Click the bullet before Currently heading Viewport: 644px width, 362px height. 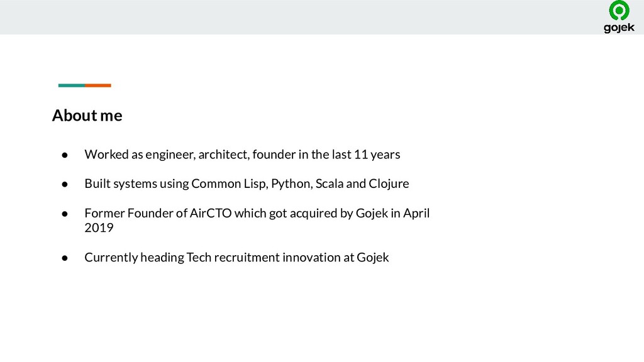click(65, 258)
